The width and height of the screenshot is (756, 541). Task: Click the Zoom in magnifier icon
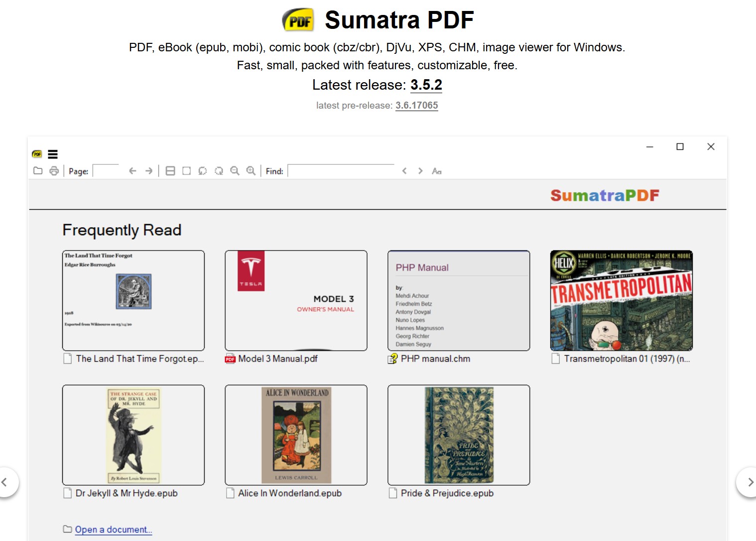[251, 171]
